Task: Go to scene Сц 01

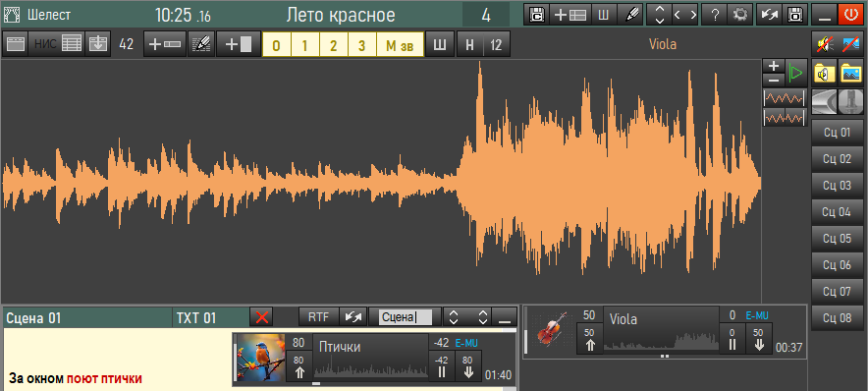Action: 837,133
